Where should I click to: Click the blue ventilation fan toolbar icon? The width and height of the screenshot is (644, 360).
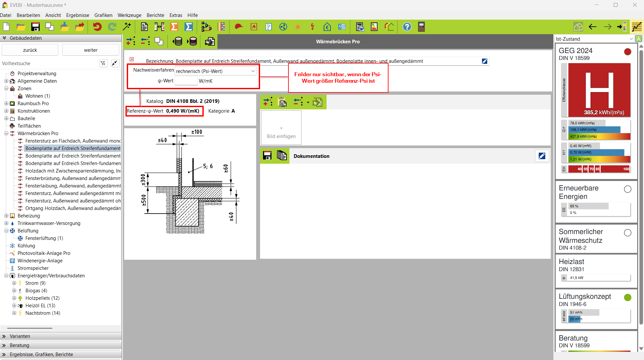283,27
